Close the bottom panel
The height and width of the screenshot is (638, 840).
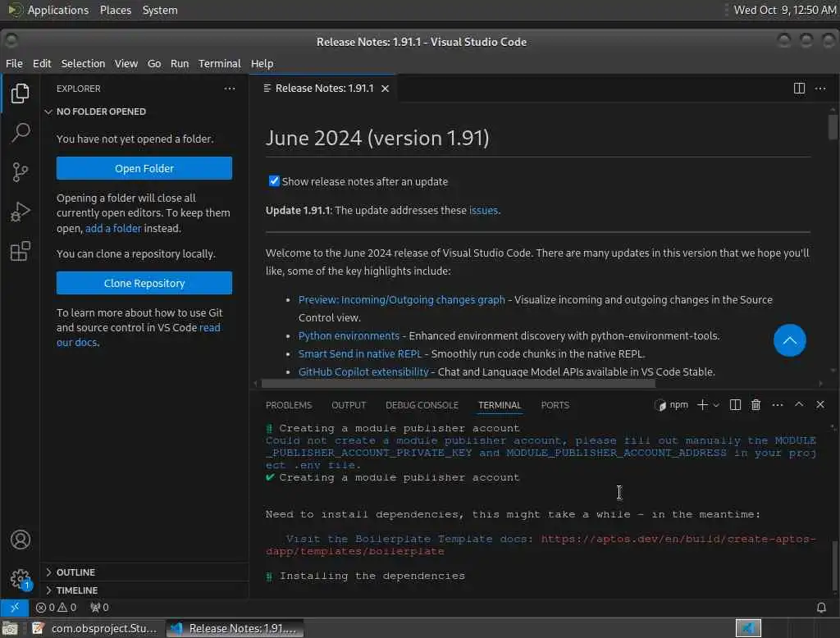click(x=819, y=404)
